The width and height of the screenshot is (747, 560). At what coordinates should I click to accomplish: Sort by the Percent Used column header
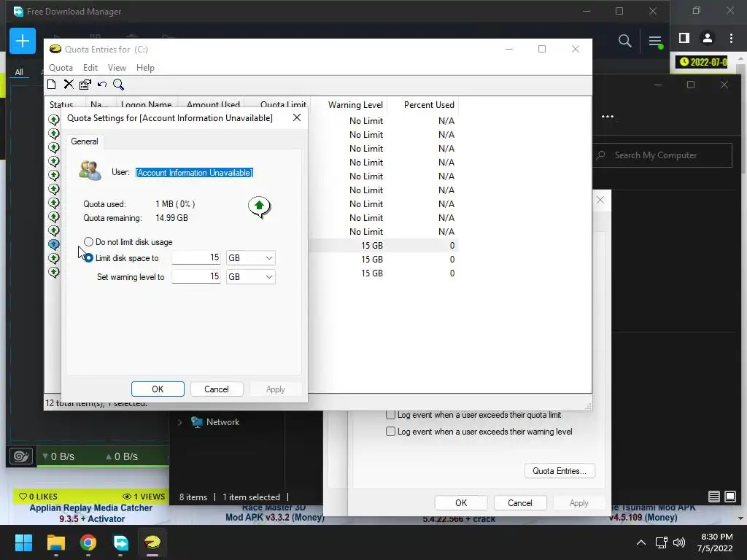tap(429, 105)
